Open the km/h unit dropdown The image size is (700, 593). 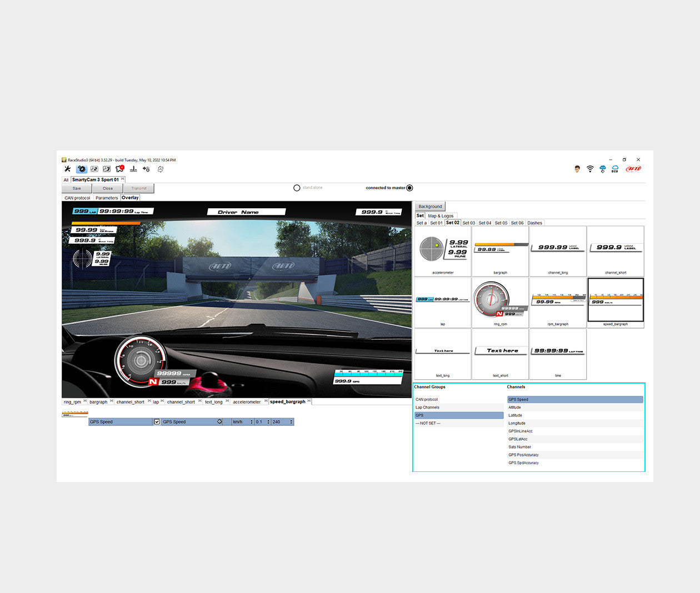242,422
